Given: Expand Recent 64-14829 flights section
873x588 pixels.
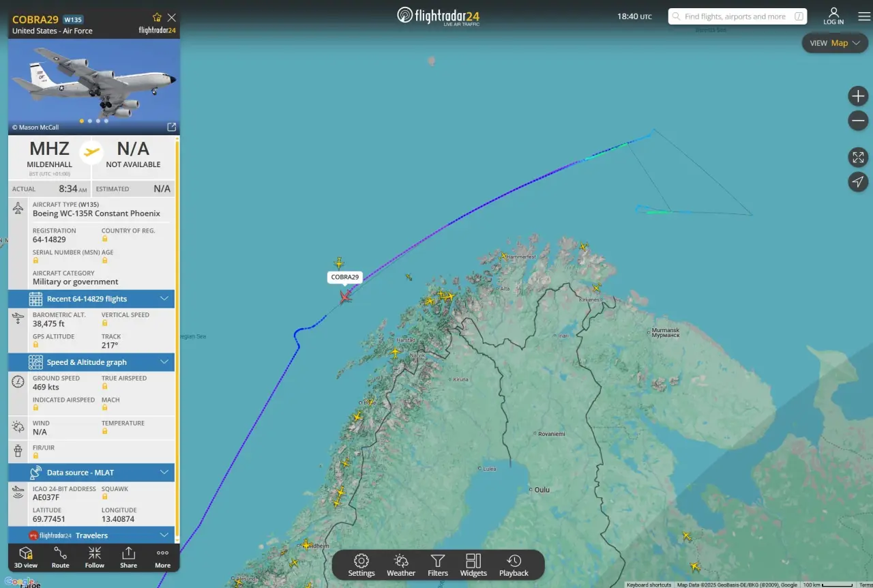Looking at the screenshot, I should [91, 299].
